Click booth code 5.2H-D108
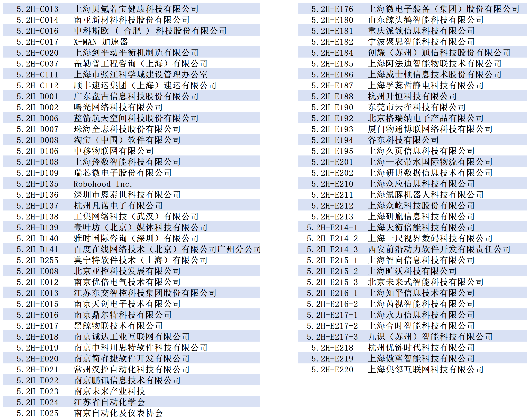 tap(38, 162)
